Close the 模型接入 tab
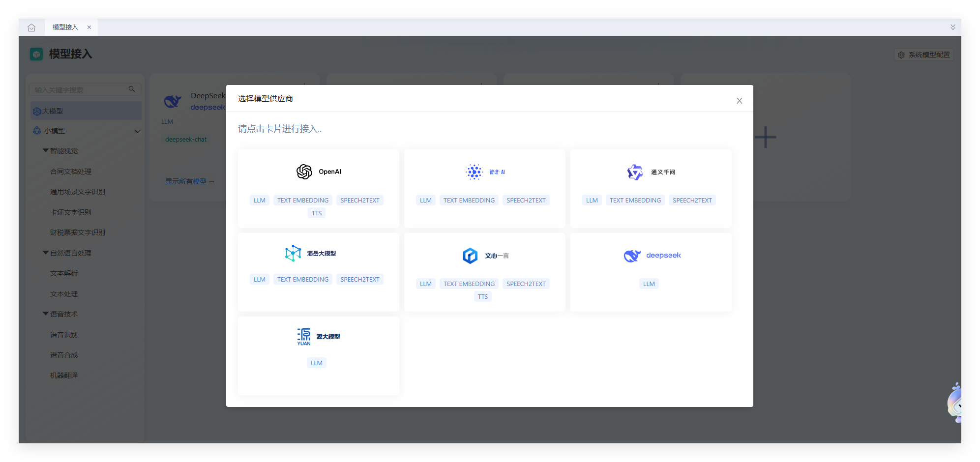Image resolution: width=980 pixels, height=462 pixels. pos(89,28)
